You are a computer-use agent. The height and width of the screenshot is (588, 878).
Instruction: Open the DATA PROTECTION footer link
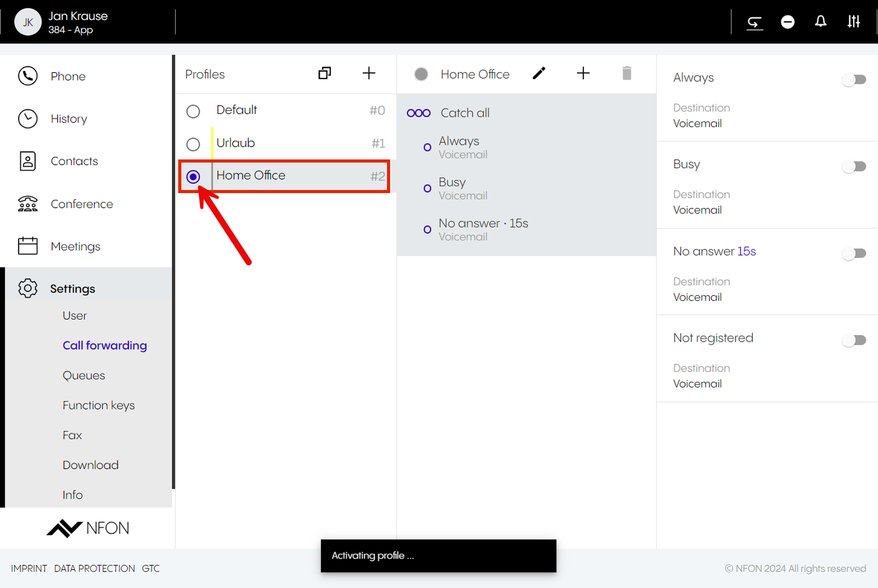pos(94,568)
